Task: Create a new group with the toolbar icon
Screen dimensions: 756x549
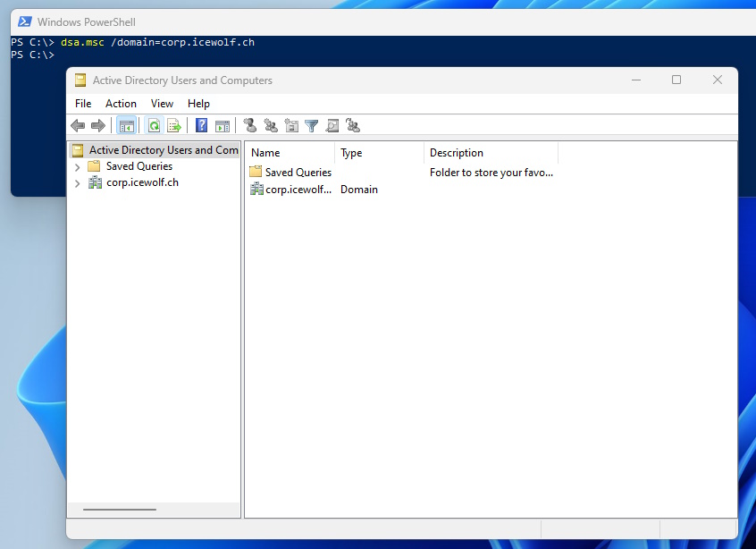Action: coord(271,126)
